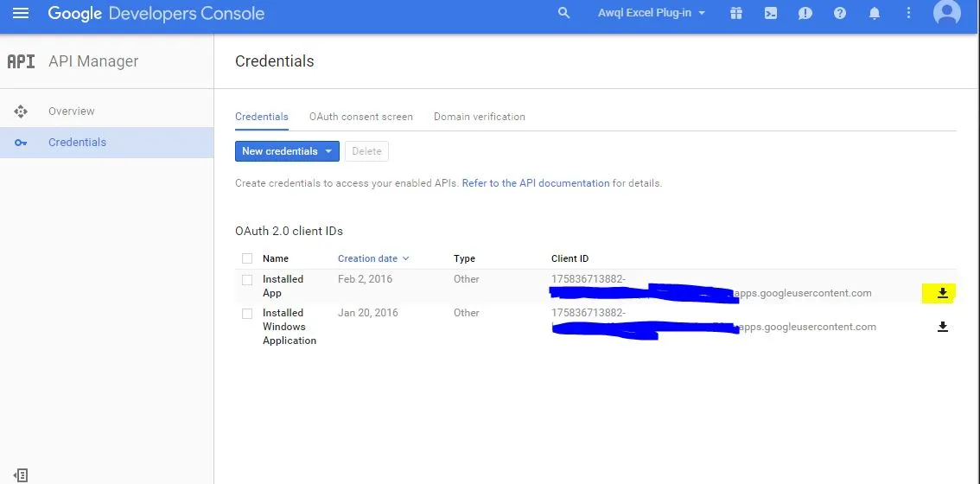Show notifications bell
This screenshot has width=980, height=484.
point(875,13)
